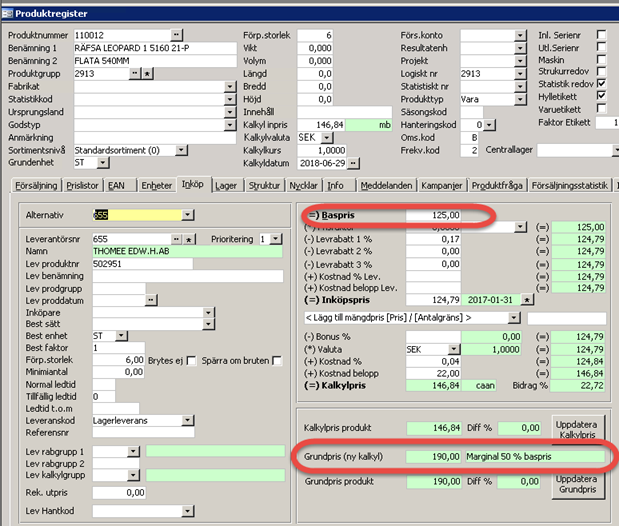Click Kostnad belopp field 22,00
The width and height of the screenshot is (619, 526).
click(x=433, y=373)
